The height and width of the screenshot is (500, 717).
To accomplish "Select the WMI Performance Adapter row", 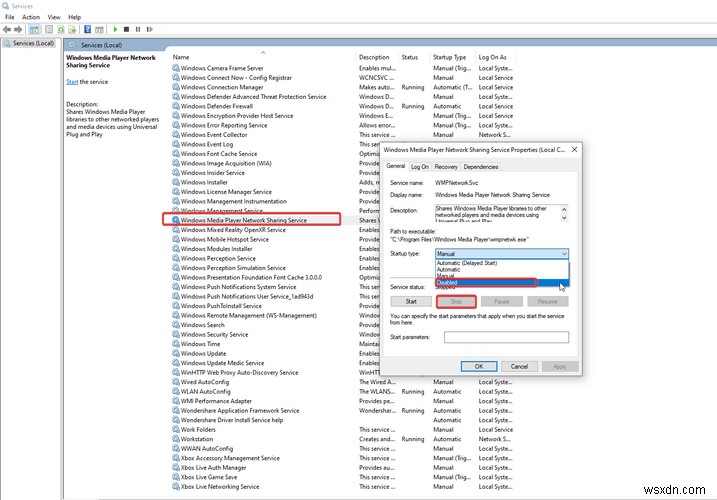I will [x=343, y=401].
